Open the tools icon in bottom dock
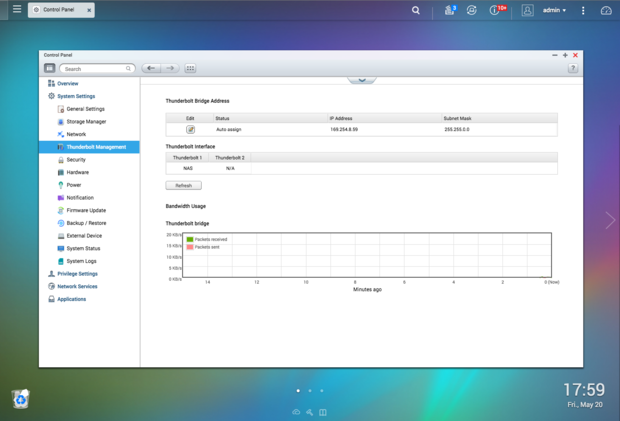This screenshot has width=620, height=421. pos(310,412)
